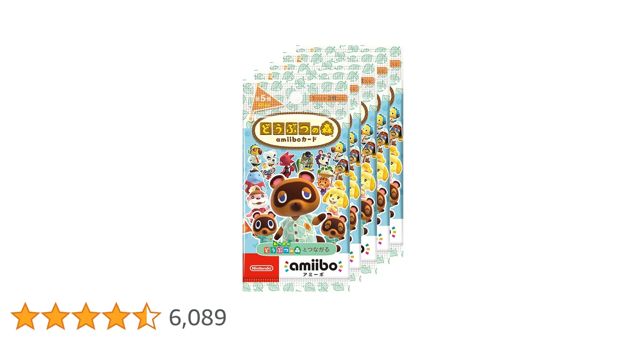
Task: Click the second gold rating star
Action: (56, 316)
